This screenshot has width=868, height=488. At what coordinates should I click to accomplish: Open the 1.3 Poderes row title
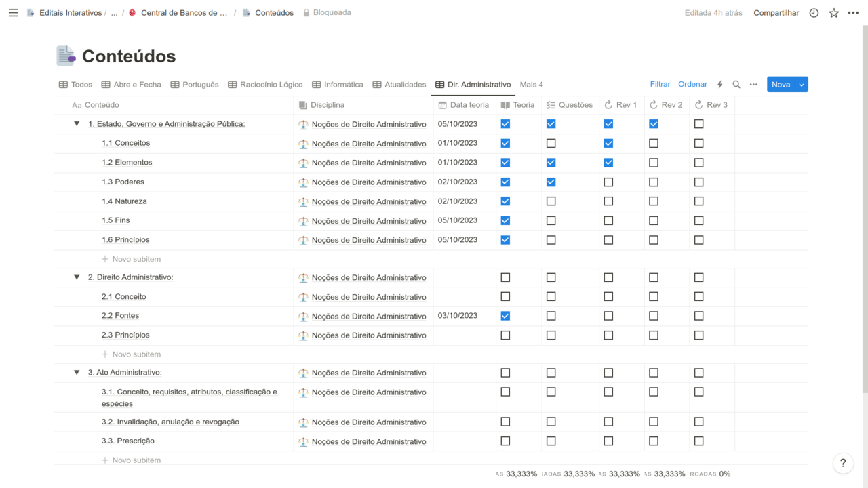123,182
